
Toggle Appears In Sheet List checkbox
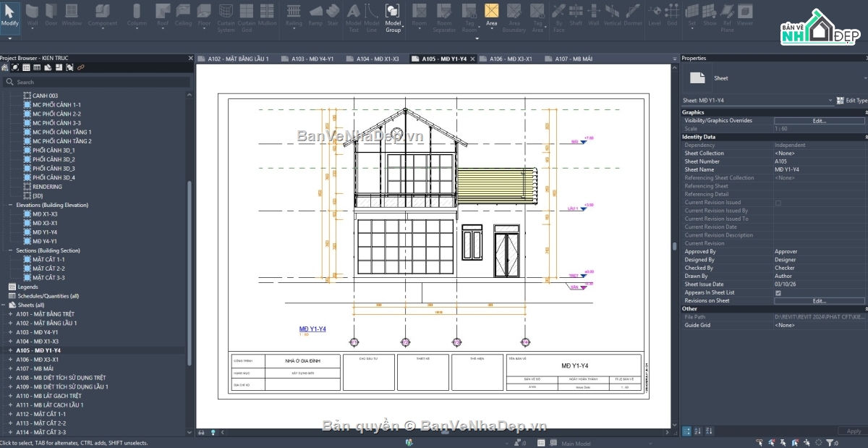pos(778,292)
